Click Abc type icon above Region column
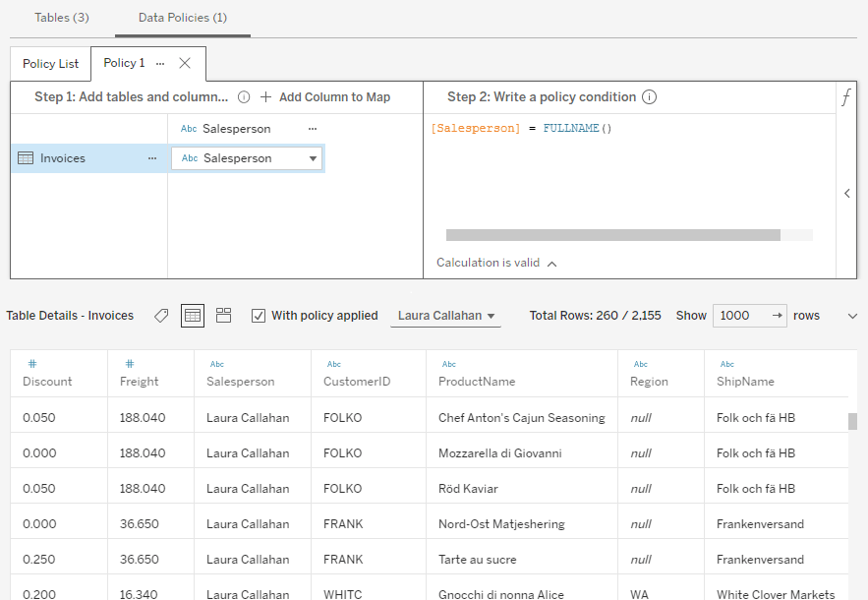The width and height of the screenshot is (868, 600). (x=641, y=364)
